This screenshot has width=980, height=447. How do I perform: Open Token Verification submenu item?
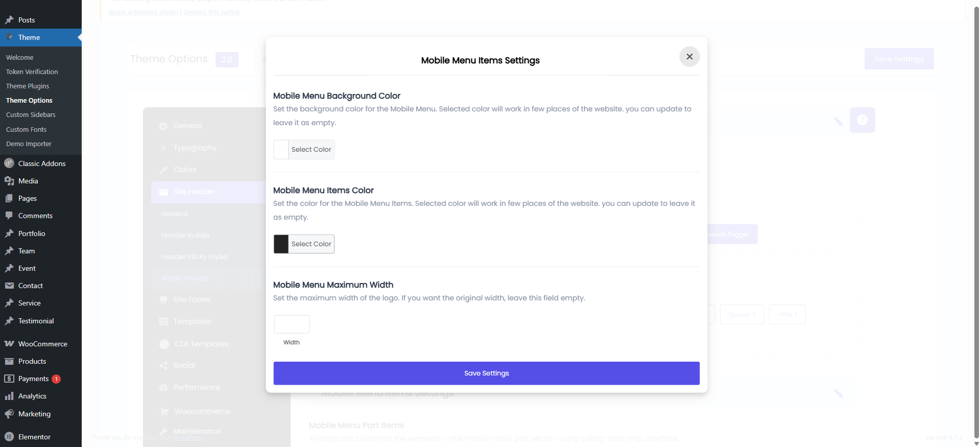coord(32,72)
